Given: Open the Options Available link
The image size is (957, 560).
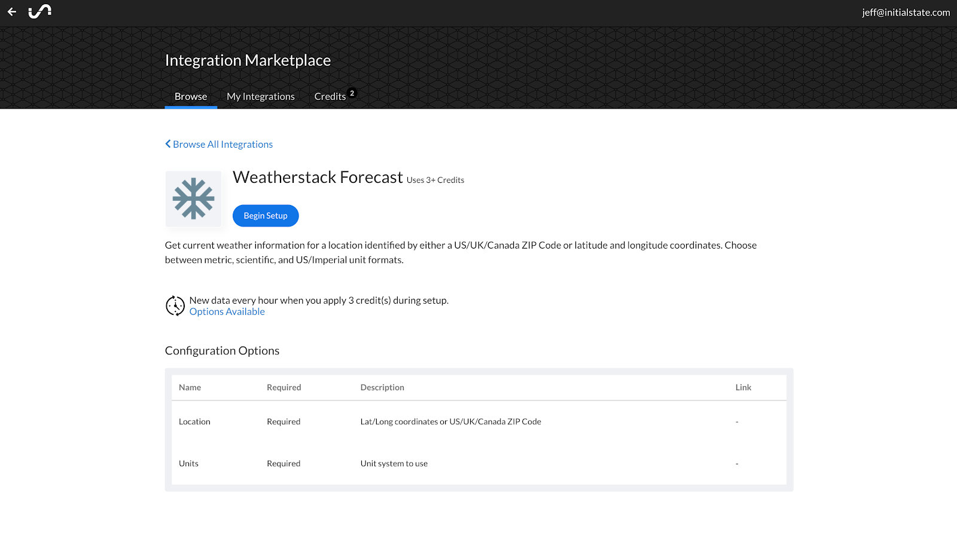Looking at the screenshot, I should point(227,312).
